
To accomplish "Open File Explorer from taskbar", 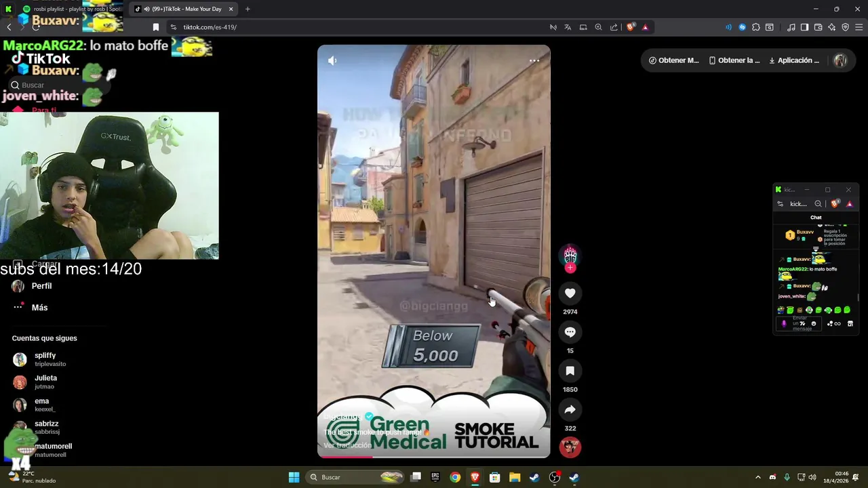I will click(515, 477).
